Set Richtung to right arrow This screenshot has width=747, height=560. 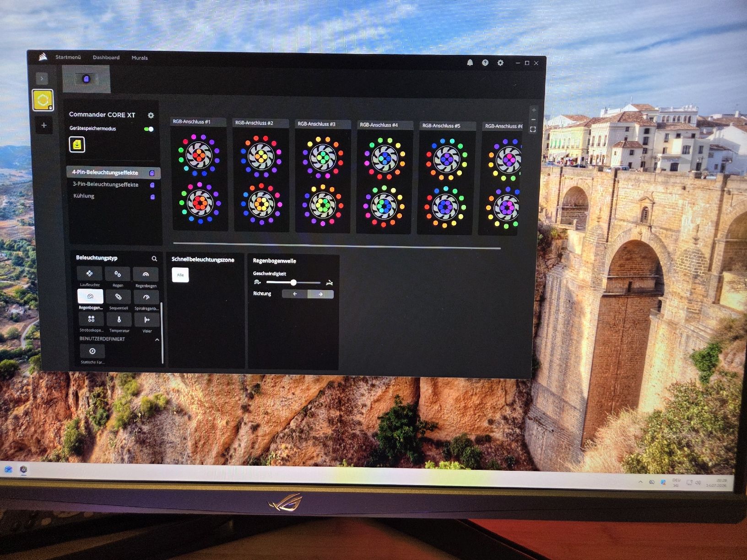click(320, 294)
